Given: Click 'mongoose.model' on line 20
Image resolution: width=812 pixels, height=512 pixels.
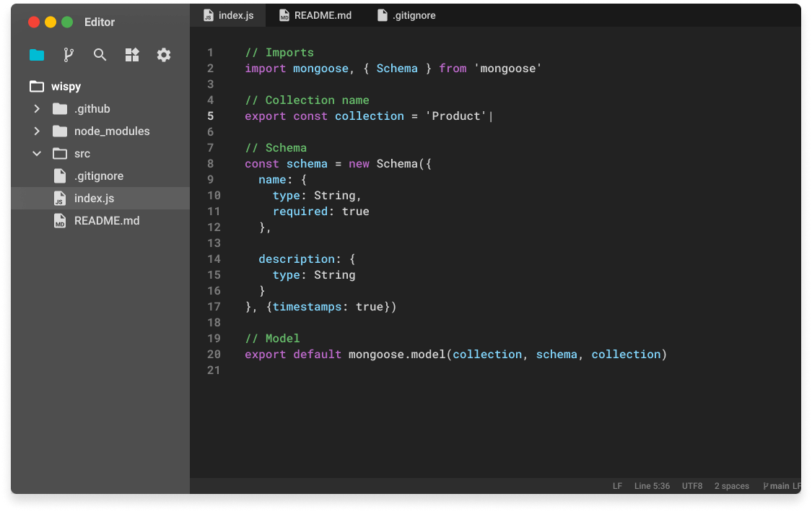Looking at the screenshot, I should [397, 355].
